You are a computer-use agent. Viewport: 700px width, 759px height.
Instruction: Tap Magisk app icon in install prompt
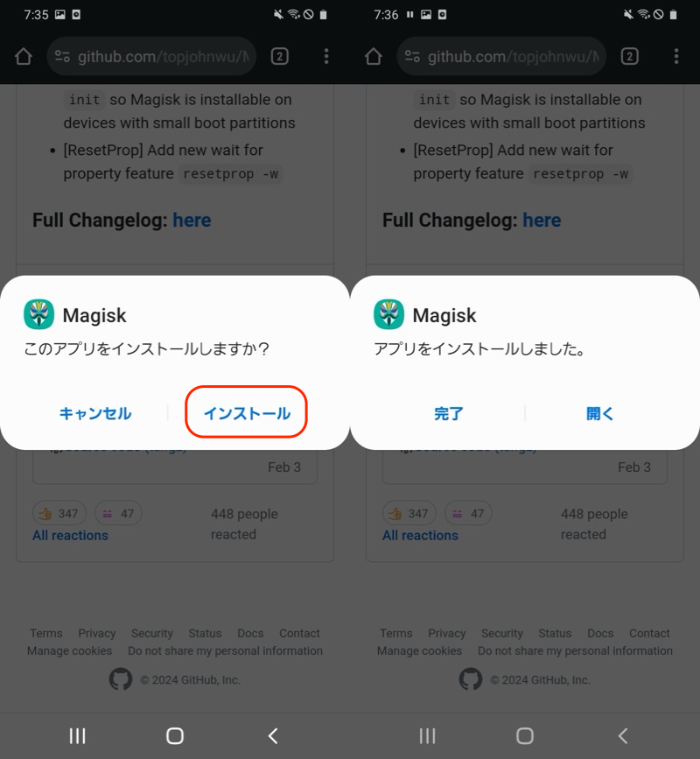click(38, 314)
